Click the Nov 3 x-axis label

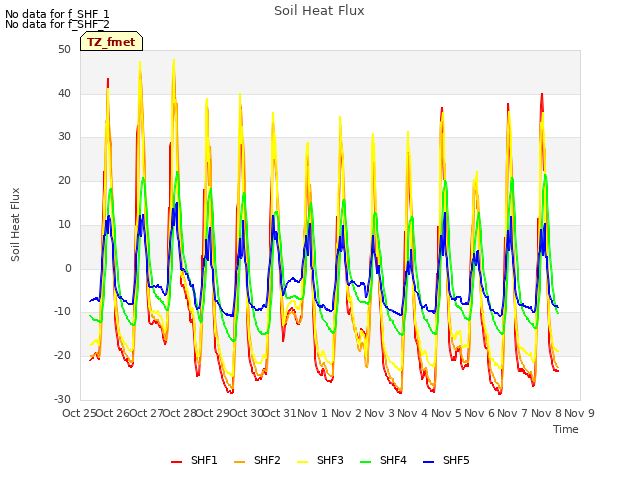coord(380,413)
